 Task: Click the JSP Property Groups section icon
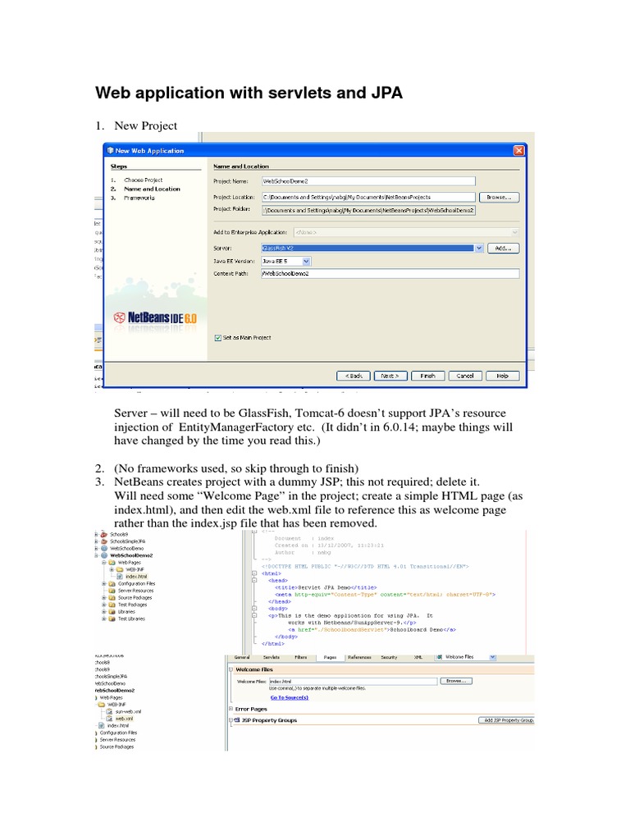pyautogui.click(x=237, y=720)
